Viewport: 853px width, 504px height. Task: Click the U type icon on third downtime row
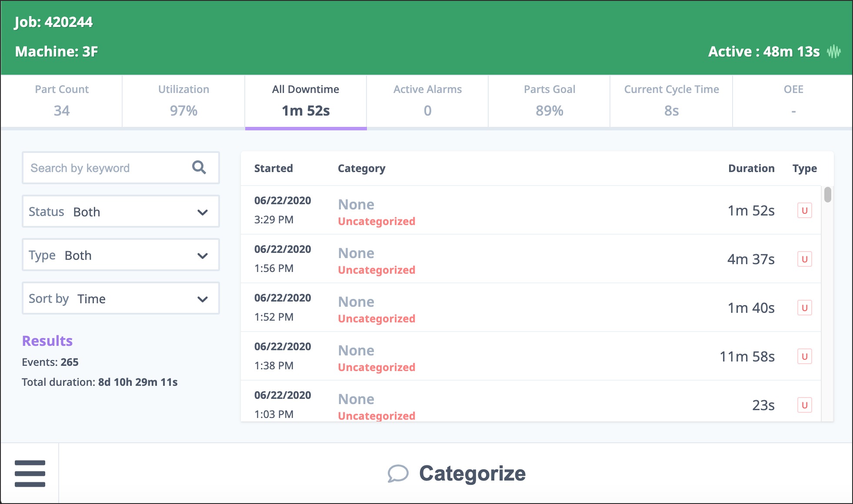coord(804,308)
